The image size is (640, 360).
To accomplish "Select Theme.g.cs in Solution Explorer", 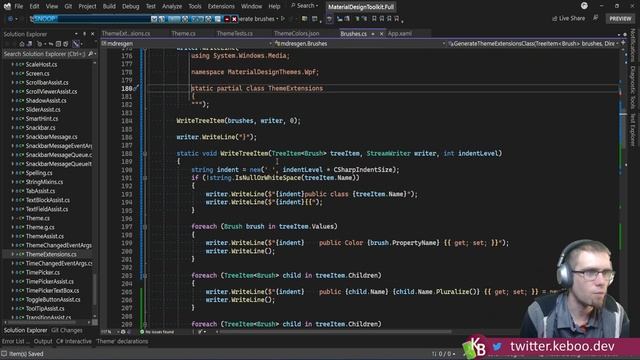I will tap(40, 227).
